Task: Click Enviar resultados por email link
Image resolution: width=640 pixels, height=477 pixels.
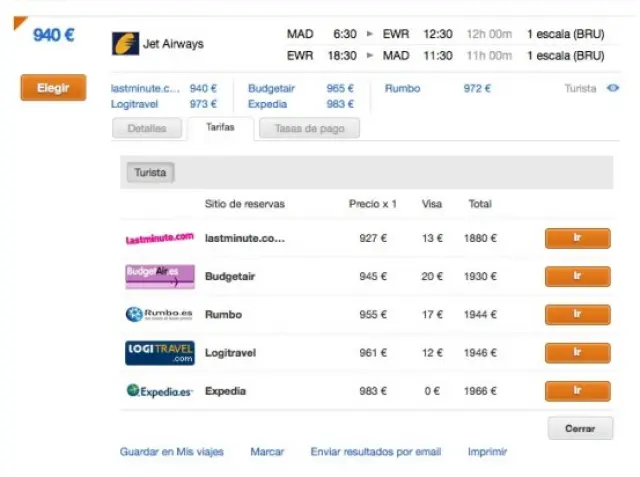Action: [376, 452]
